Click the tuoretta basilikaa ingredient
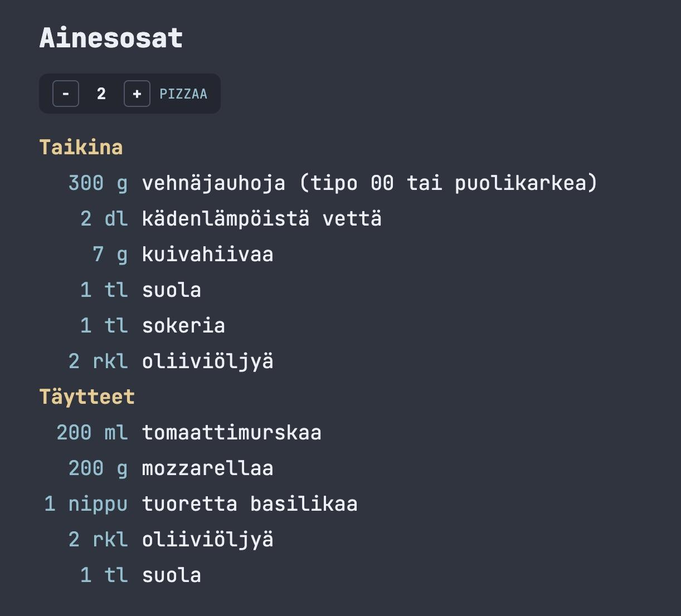Viewport: 681px width, 616px height. (x=249, y=504)
